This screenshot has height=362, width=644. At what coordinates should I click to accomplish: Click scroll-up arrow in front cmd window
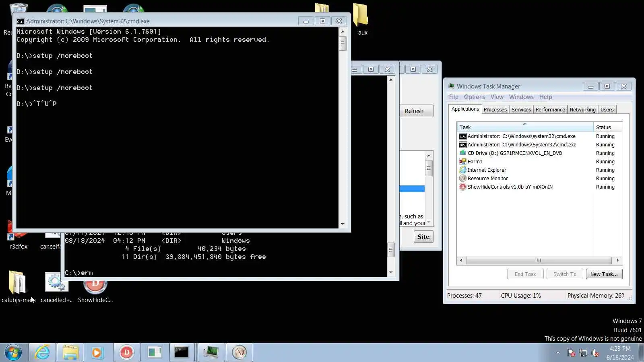pos(343,31)
